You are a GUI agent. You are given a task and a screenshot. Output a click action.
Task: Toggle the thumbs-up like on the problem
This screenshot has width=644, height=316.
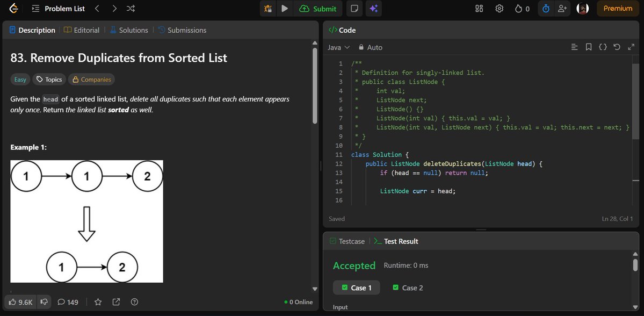point(13,301)
